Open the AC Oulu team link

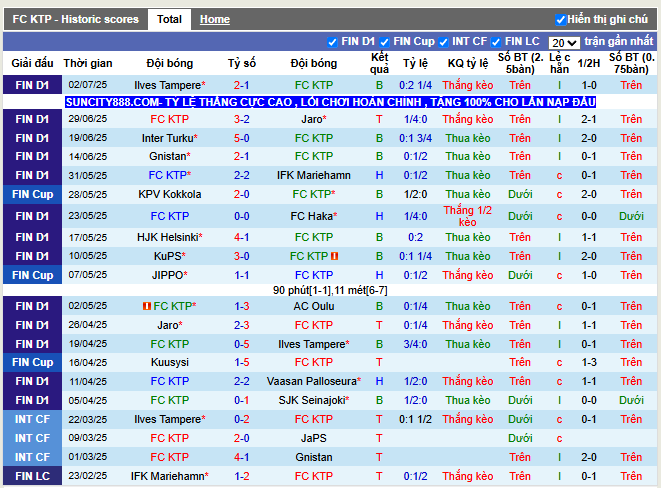314,306
